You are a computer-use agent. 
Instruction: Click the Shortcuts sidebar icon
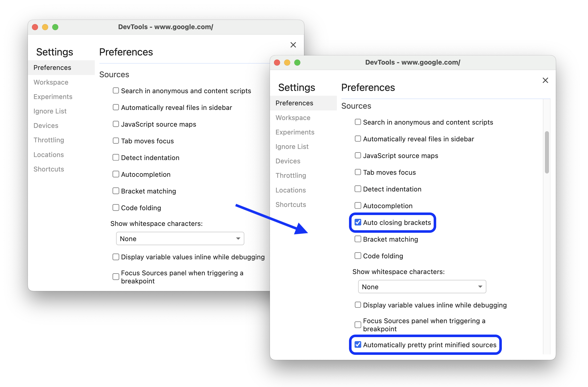point(292,204)
